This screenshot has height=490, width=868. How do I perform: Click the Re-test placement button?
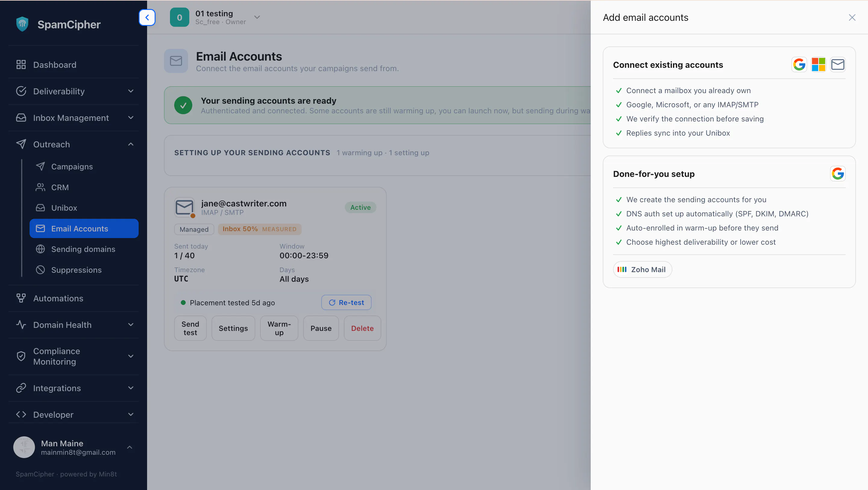346,302
